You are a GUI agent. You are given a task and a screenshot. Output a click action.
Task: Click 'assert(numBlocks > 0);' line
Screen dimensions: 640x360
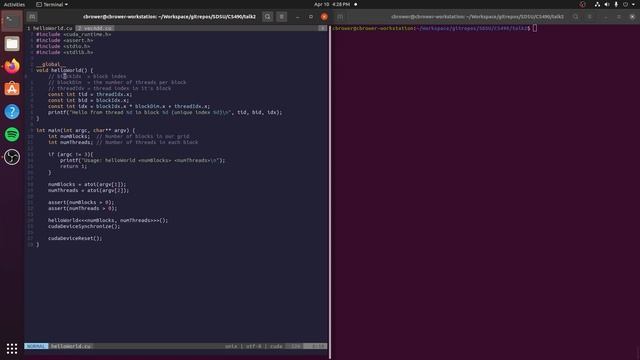[x=81, y=202]
